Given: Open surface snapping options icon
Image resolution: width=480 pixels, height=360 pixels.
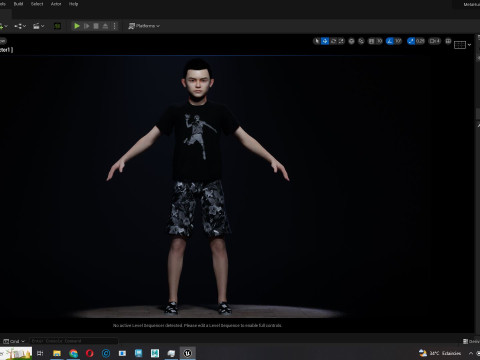Looking at the screenshot, I should [361, 41].
